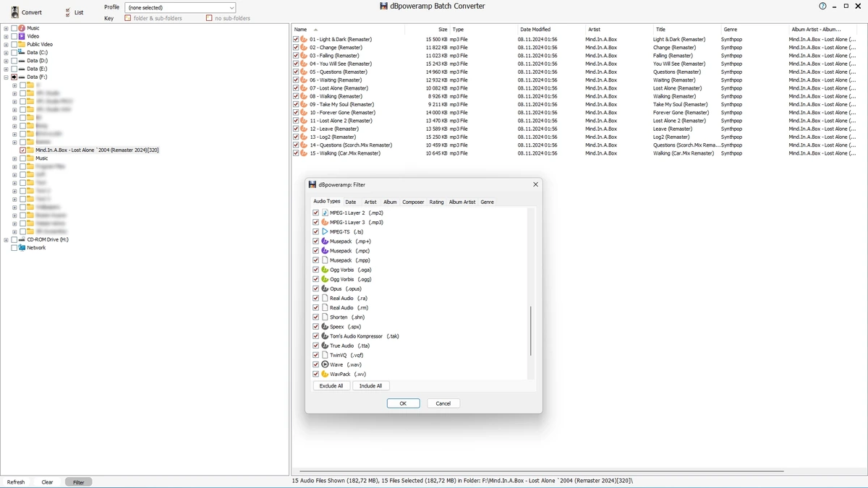Click the MPEG-1 Layer 3 (.mp3) icon
Screen dimensions: 868x488
coord(325,222)
